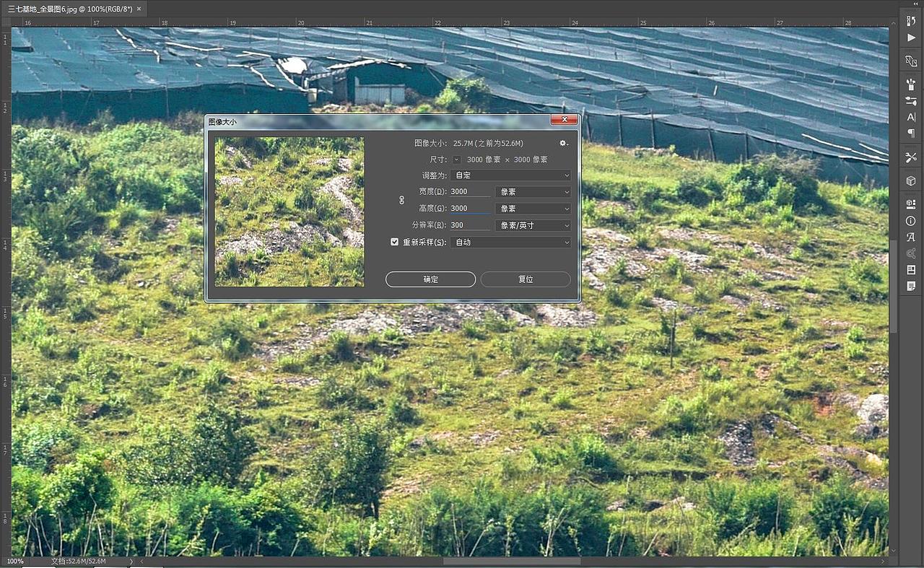This screenshot has width=924, height=568.
Task: Open the Notes panel icon
Action: (911, 286)
